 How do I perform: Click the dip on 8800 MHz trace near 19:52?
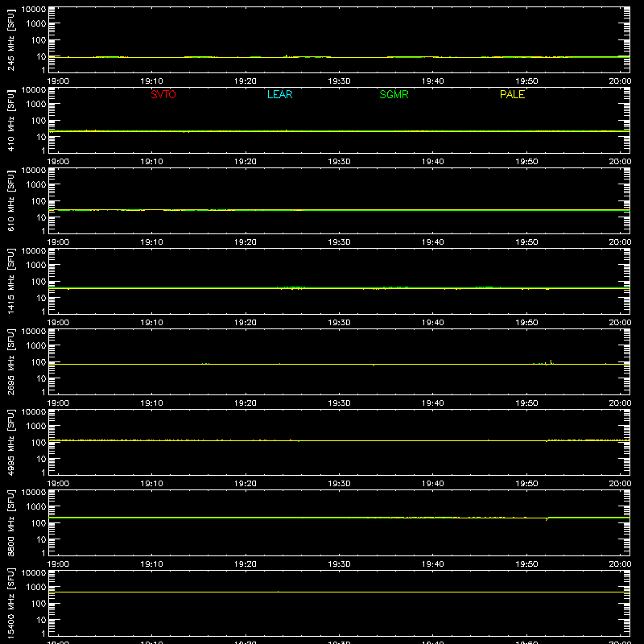(x=547, y=519)
